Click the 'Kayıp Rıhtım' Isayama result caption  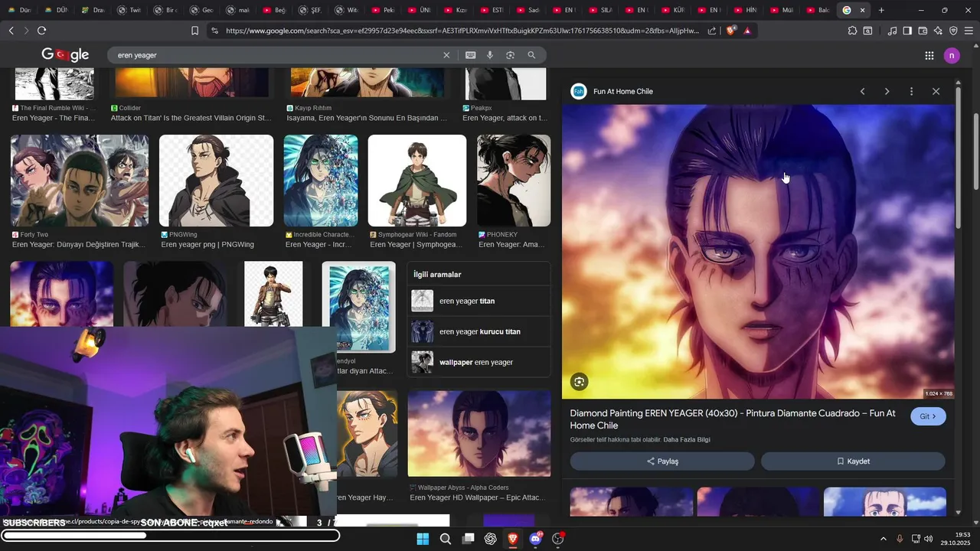pos(367,118)
